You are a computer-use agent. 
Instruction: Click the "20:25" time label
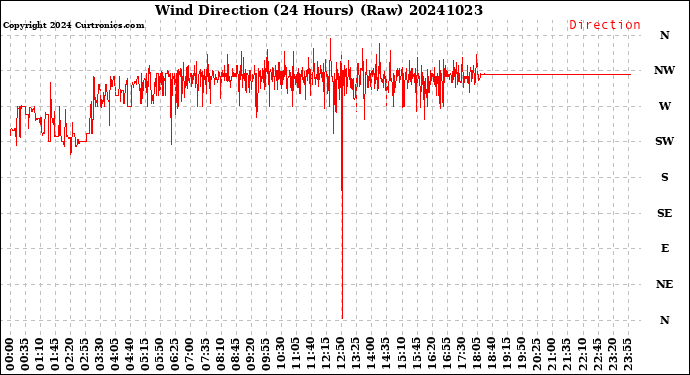536,354
